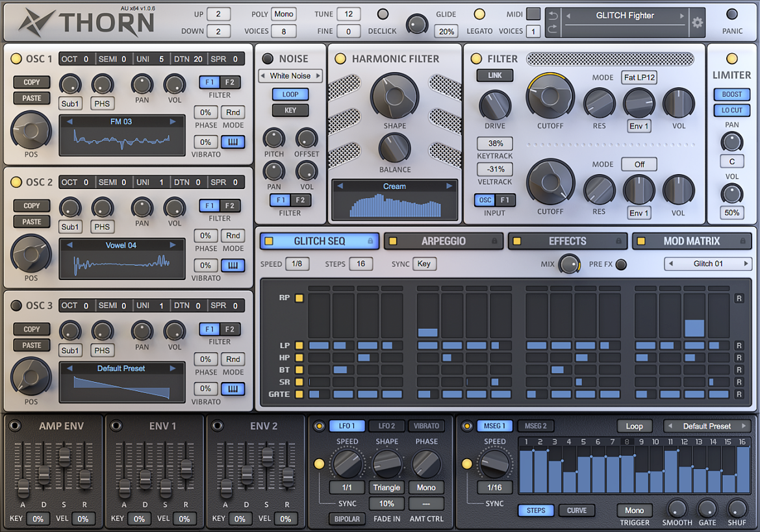
Task: Click the OSC 1 Copy button
Action: click(x=32, y=82)
